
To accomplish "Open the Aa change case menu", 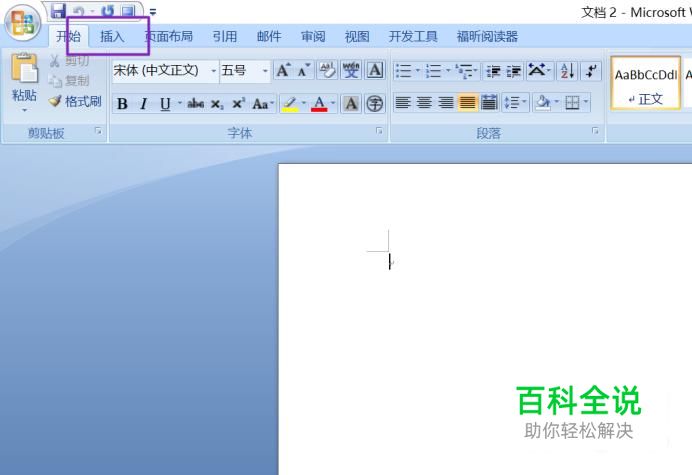I will (x=263, y=104).
